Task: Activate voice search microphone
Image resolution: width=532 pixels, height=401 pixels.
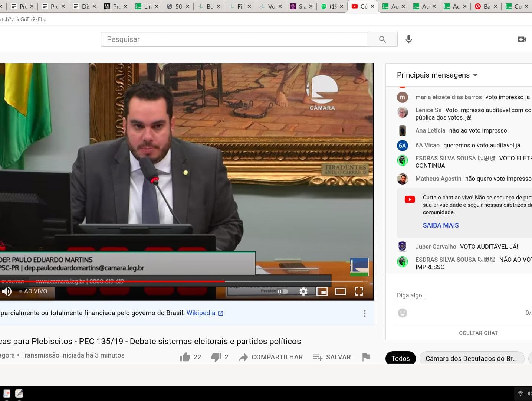Action: (408, 39)
